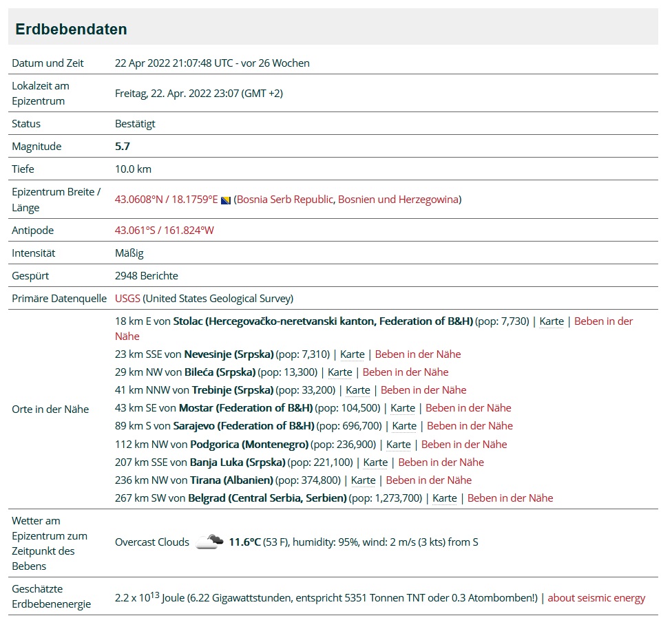The width and height of the screenshot is (672, 618).
Task: Show Beben in der Nähe for Banja Luka
Action: [x=441, y=462]
